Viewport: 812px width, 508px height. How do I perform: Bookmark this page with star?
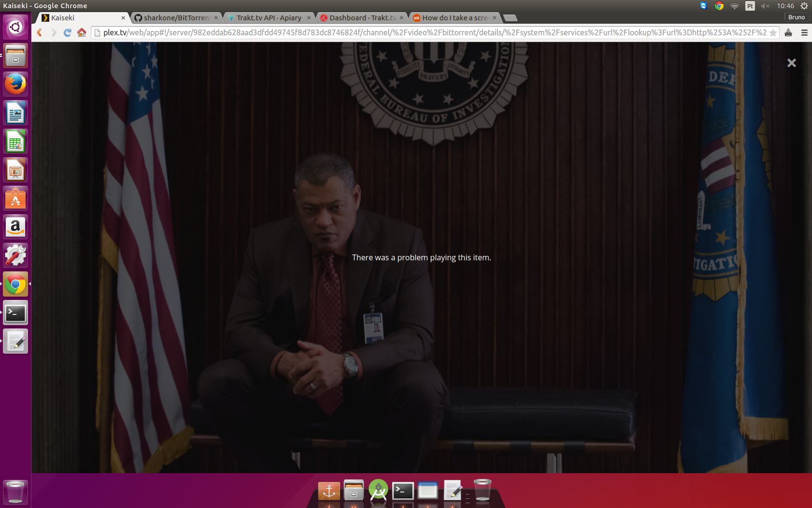pos(773,33)
